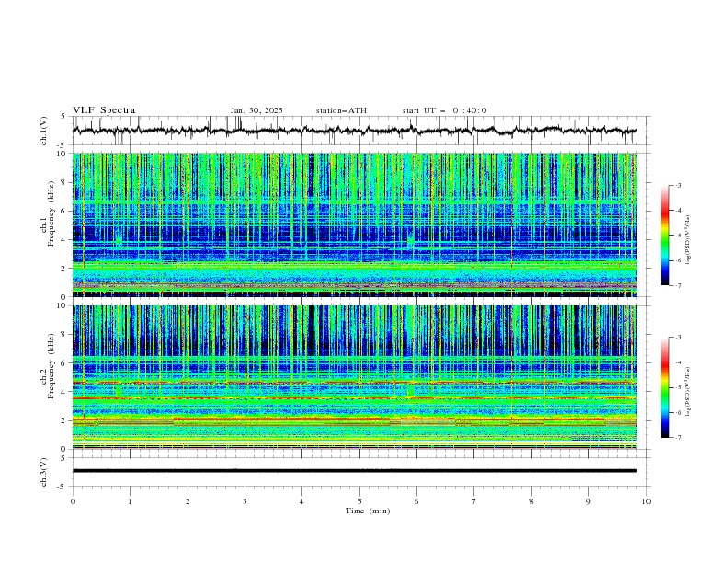Click time axis tick label "10"
Image resolution: width=728 pixels, height=563 pixels.
point(646,501)
